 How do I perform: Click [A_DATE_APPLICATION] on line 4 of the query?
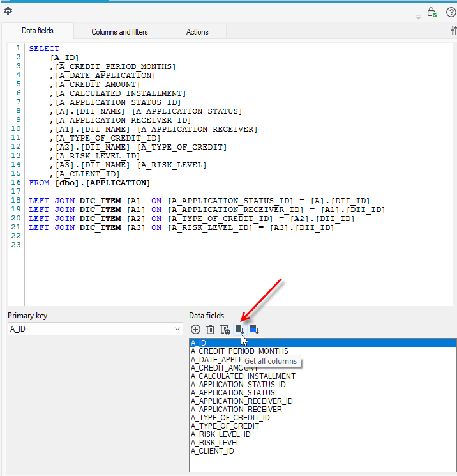pyautogui.click(x=105, y=75)
